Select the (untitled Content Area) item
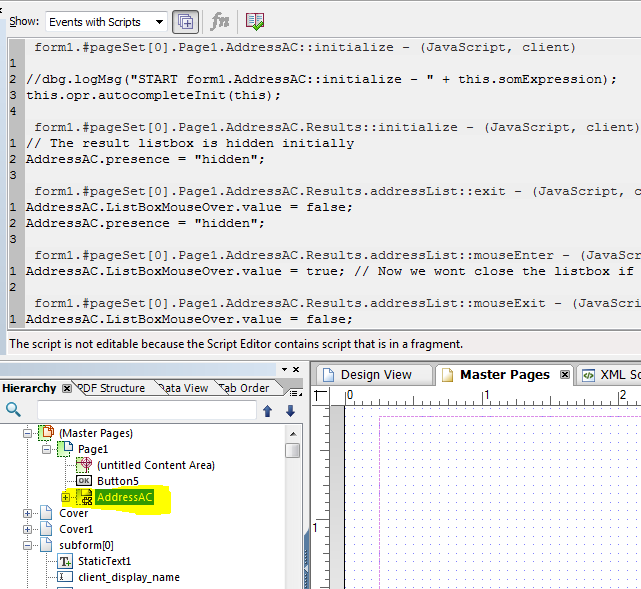This screenshot has height=589, width=641. [x=155, y=465]
